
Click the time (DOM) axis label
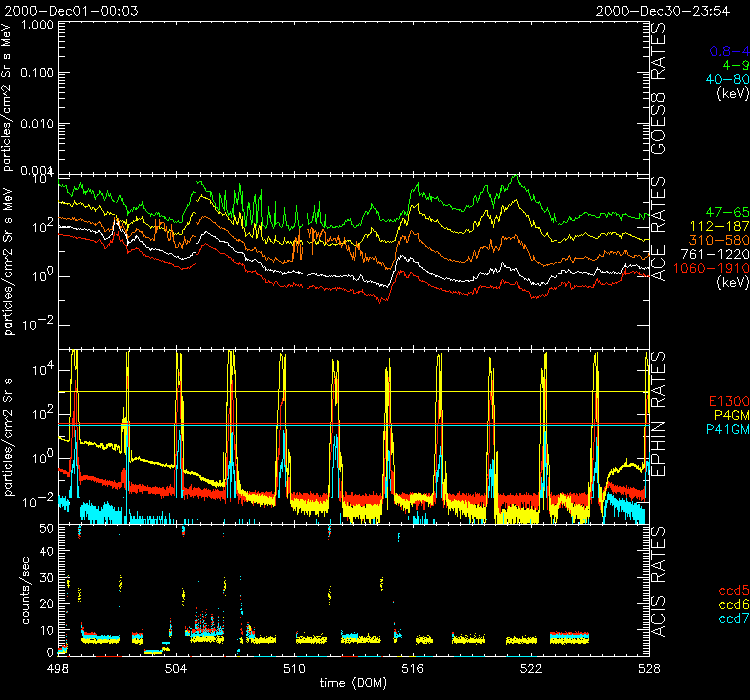tap(355, 683)
